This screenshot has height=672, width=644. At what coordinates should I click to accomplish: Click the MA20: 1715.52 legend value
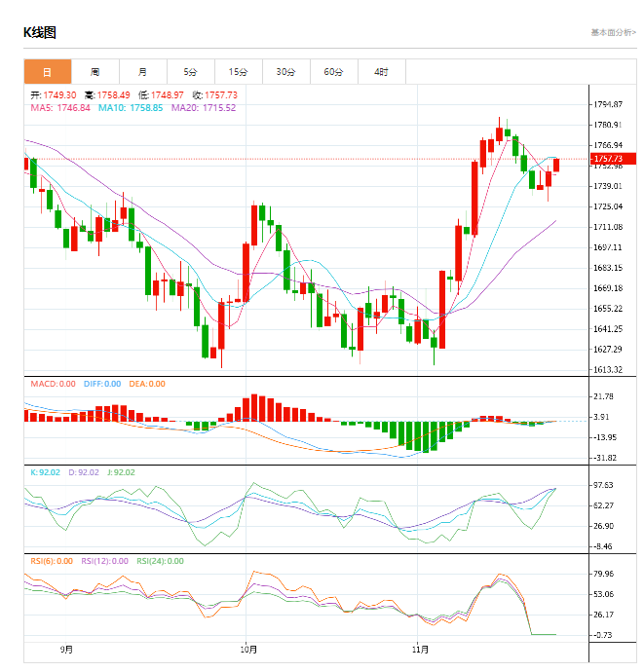[x=204, y=107]
